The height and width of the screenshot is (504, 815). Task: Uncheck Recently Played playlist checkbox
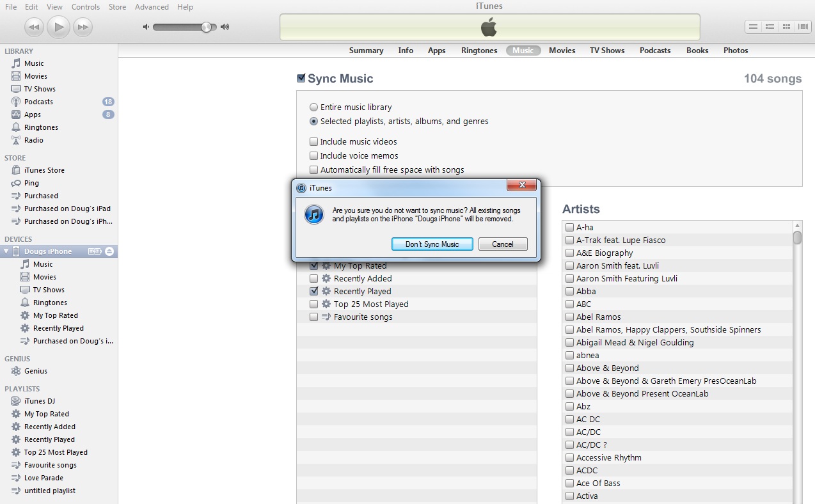tap(313, 291)
